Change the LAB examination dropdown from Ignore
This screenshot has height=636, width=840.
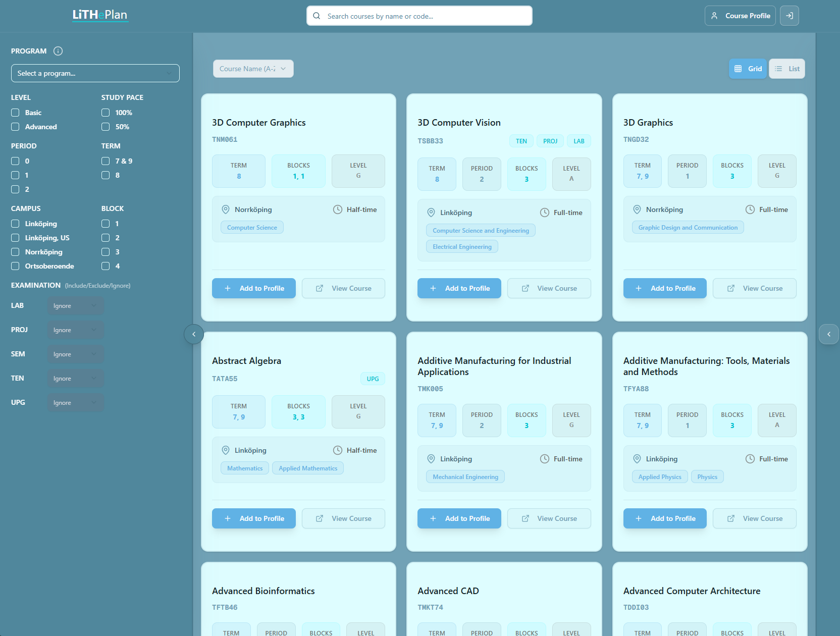click(75, 305)
